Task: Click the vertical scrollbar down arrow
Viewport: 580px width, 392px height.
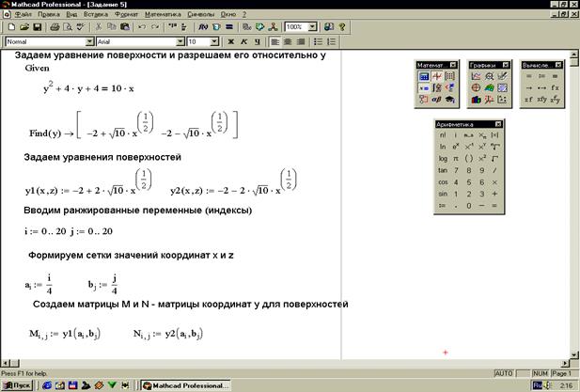Action: tap(574, 354)
